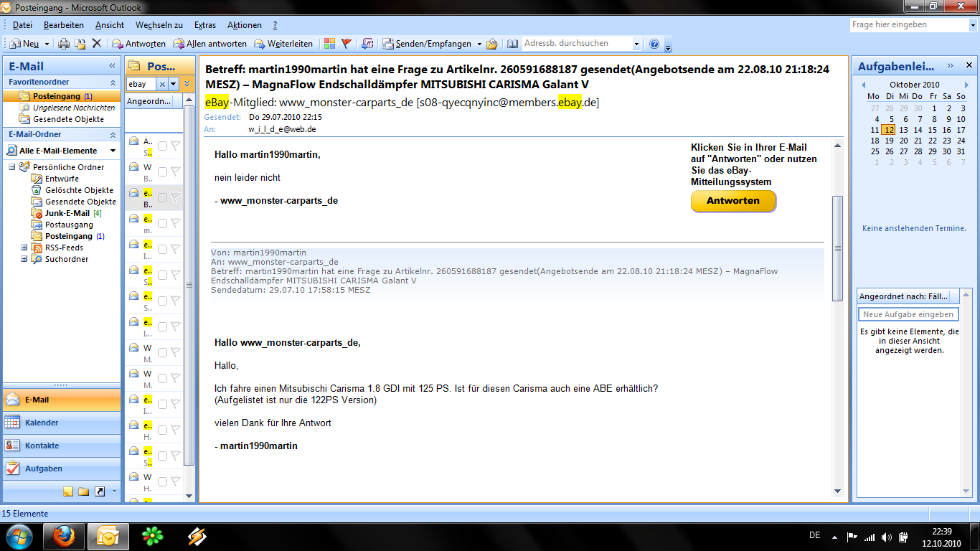Viewport: 980px width, 551px height.
Task: Open the address book icon
Action: pyautogui.click(x=512, y=44)
